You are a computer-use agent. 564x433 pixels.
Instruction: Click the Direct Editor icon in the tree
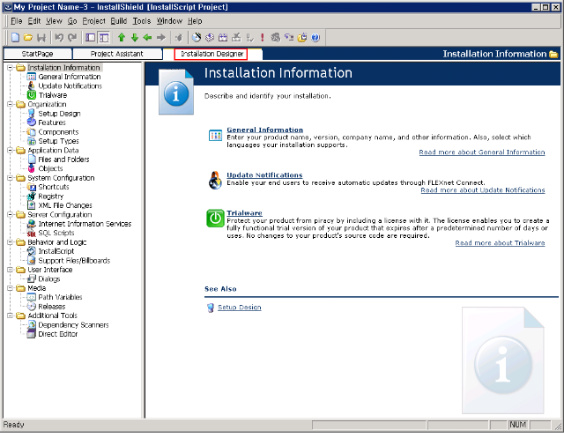(x=32, y=334)
